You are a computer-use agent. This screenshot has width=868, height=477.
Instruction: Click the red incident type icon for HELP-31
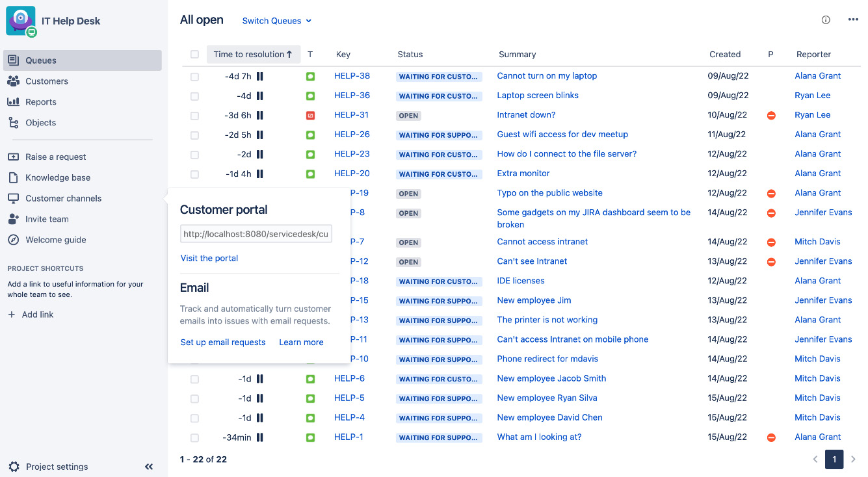310,115
